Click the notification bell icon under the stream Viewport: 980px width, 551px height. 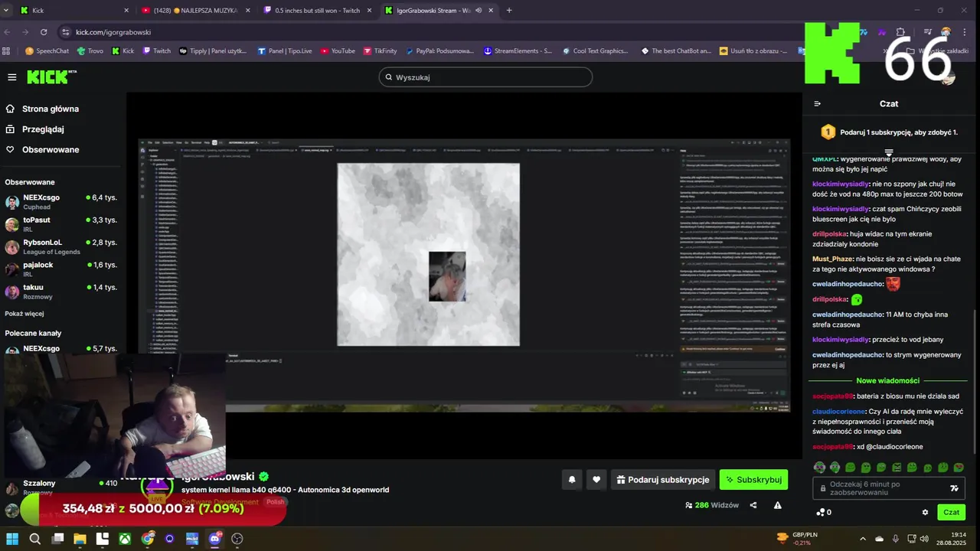(x=571, y=480)
